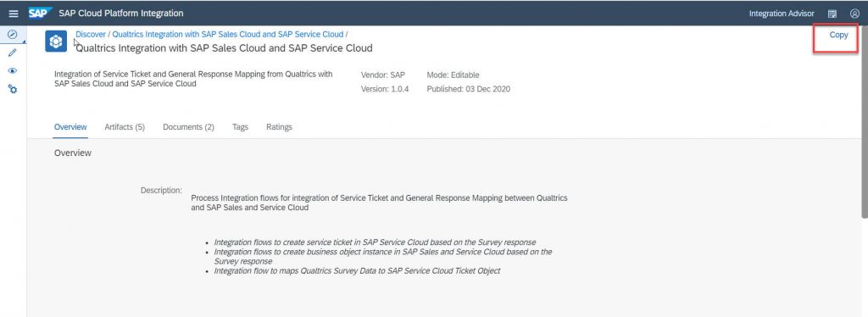Viewport: 868px width, 317px height.
Task: Open the user profile icon
Action: 854,14
